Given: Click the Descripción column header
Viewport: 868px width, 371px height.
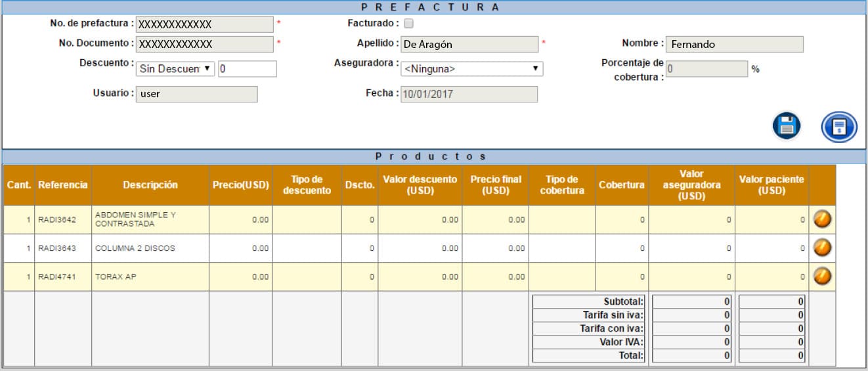Looking at the screenshot, I should [x=150, y=185].
